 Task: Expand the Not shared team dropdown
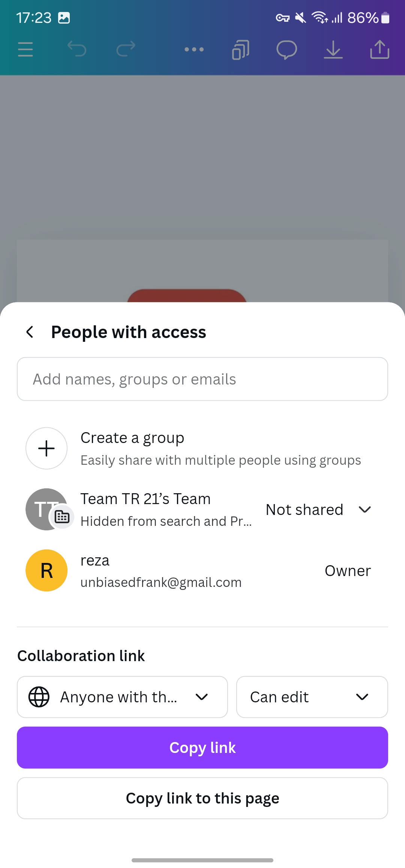pos(319,510)
